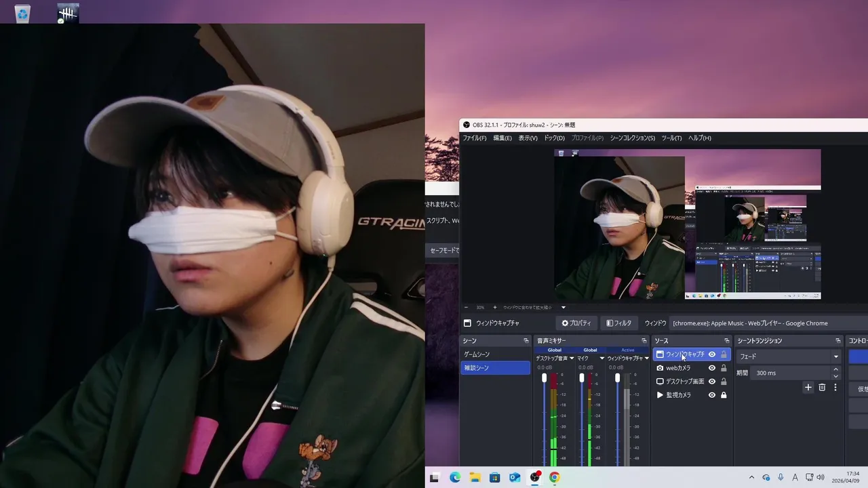This screenshot has height=488, width=868.
Task: Open the シーンコレクション(S) menu
Action: [633, 138]
